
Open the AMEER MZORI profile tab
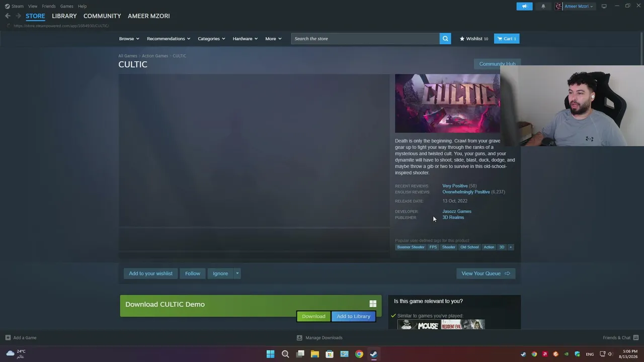coord(149,16)
